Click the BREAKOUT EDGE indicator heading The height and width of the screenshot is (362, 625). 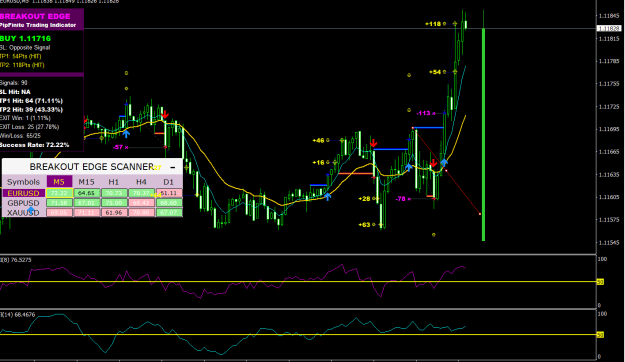35,16
